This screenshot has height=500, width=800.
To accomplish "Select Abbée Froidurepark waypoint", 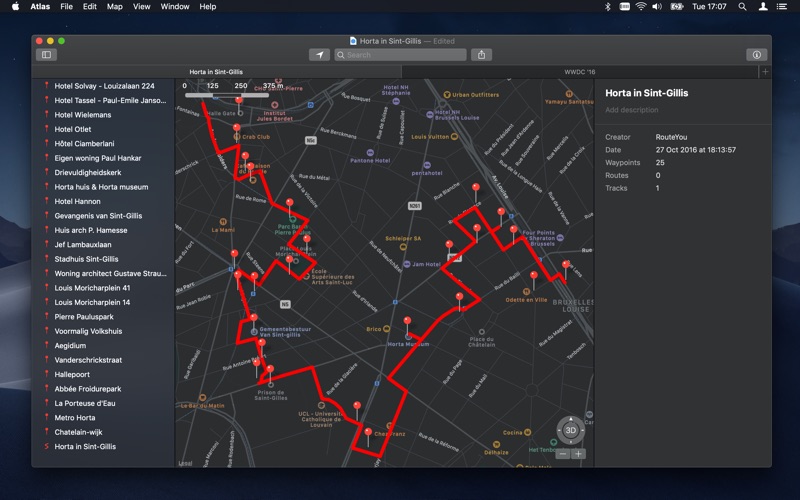I will coord(103,389).
